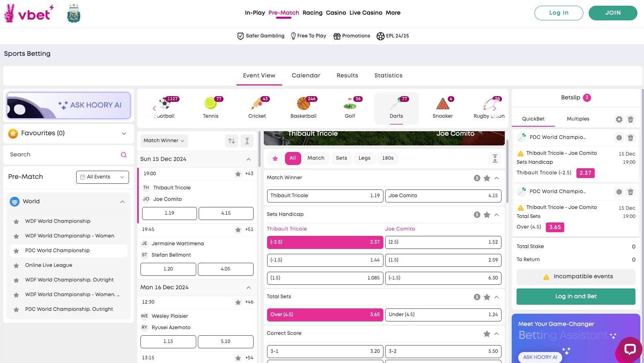Viewport: 644px width, 363px height.
Task: Show info for Sets Handicap betslip item
Action: coord(619,138)
